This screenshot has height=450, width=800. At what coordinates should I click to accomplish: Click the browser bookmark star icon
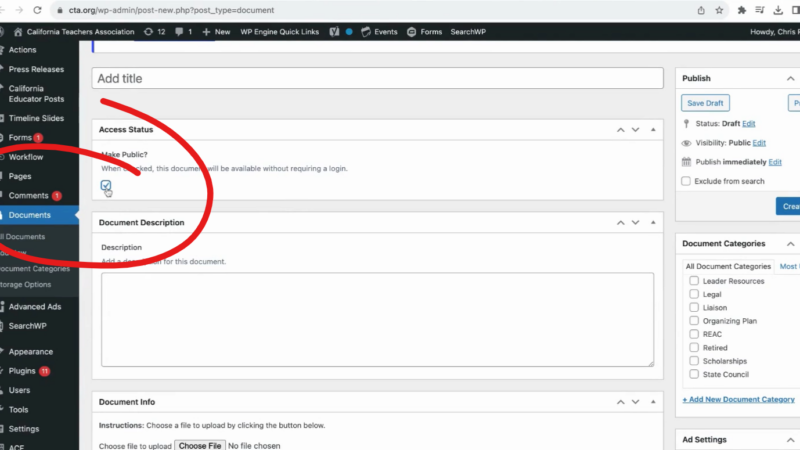(719, 10)
